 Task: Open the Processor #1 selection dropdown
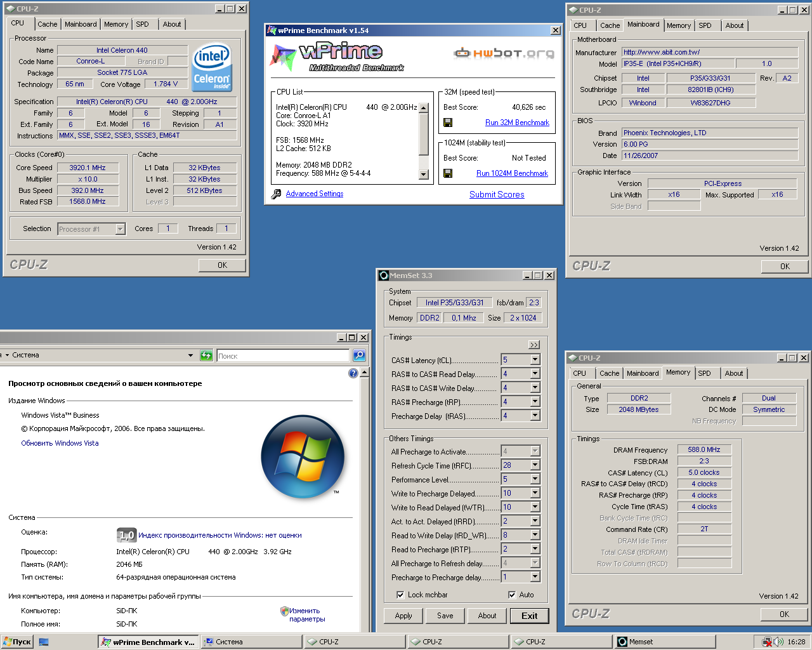coord(121,229)
